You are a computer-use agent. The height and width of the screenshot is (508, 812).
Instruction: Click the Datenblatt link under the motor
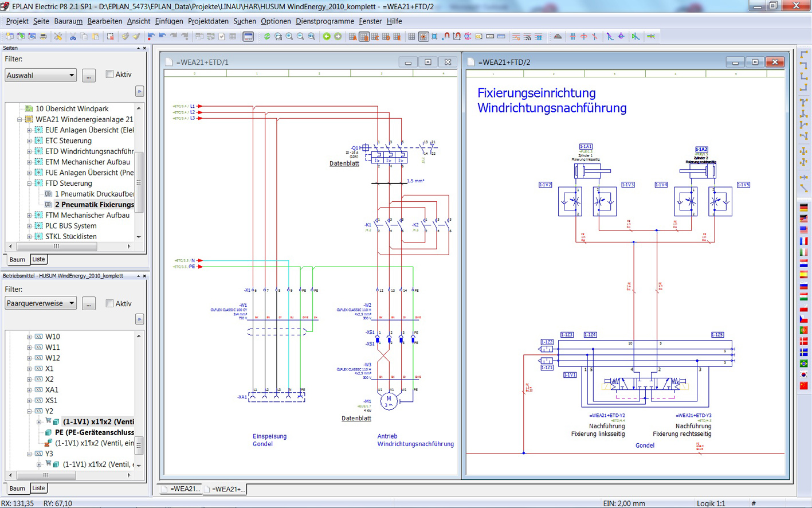356,419
